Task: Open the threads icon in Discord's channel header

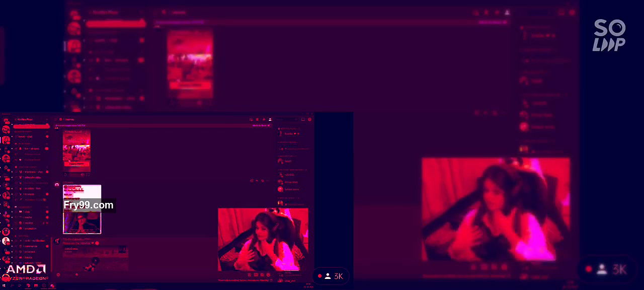Action: (251, 119)
